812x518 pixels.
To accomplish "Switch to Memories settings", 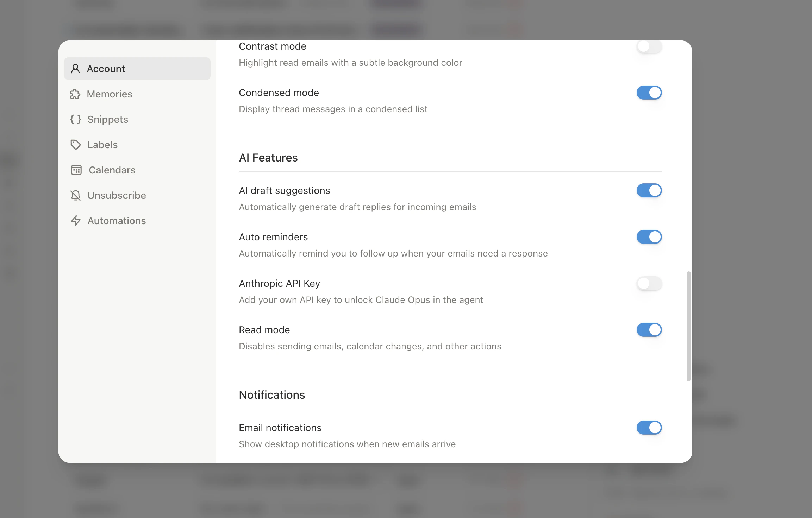I will coord(110,94).
